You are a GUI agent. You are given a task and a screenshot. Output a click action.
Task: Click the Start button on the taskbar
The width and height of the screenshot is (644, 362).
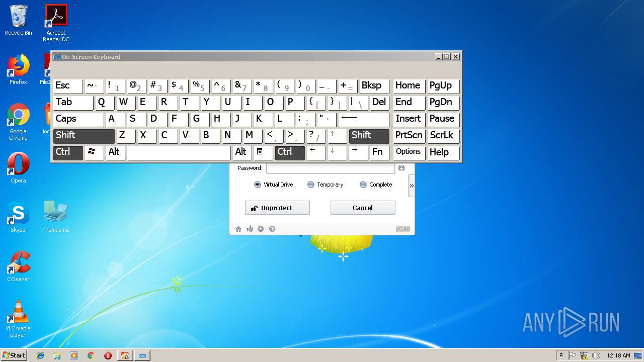click(x=14, y=355)
